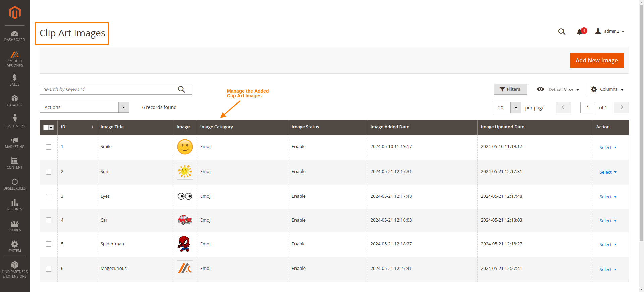Open the System sidebar menu

point(15,247)
